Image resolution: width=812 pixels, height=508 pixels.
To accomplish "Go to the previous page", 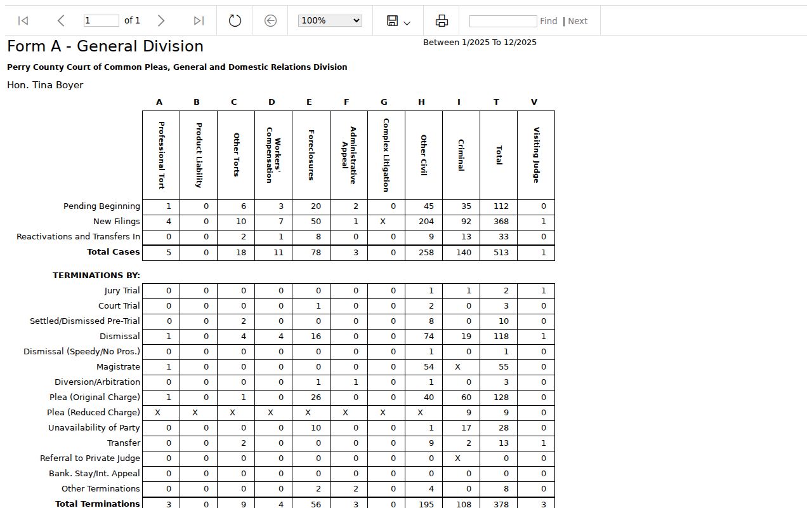I will click(x=61, y=21).
